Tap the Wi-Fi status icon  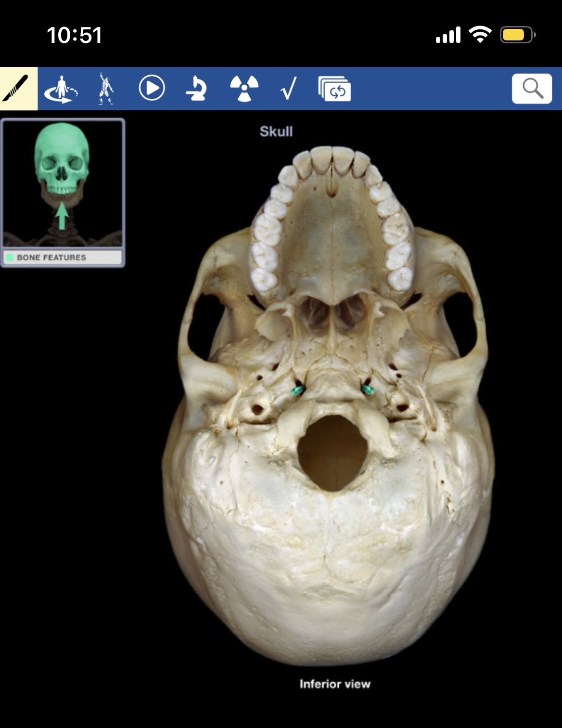coord(480,35)
